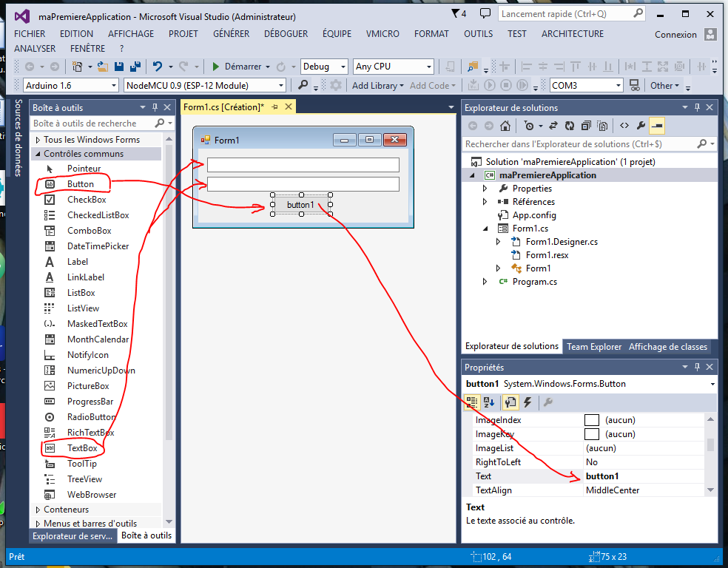Toggle pin on Form1.cs tab

click(x=275, y=107)
